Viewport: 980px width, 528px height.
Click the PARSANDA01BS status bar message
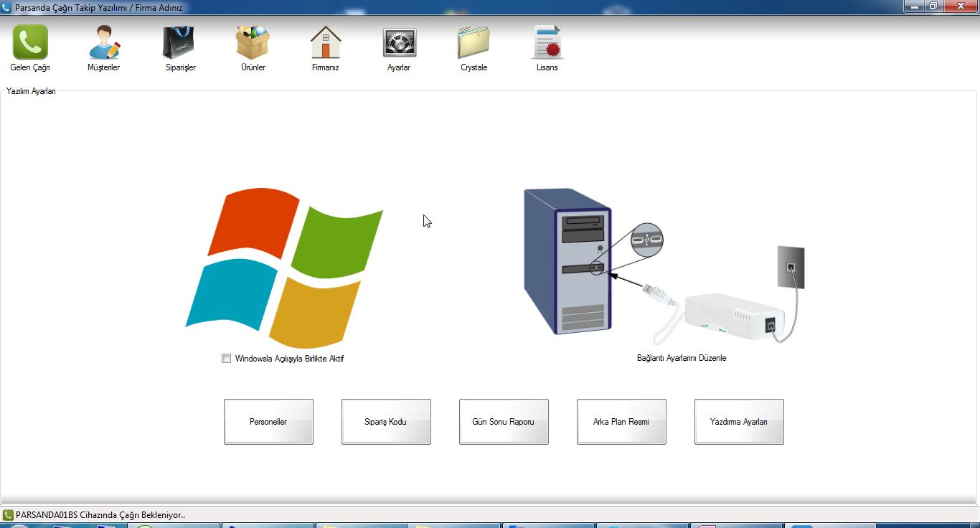(100, 515)
